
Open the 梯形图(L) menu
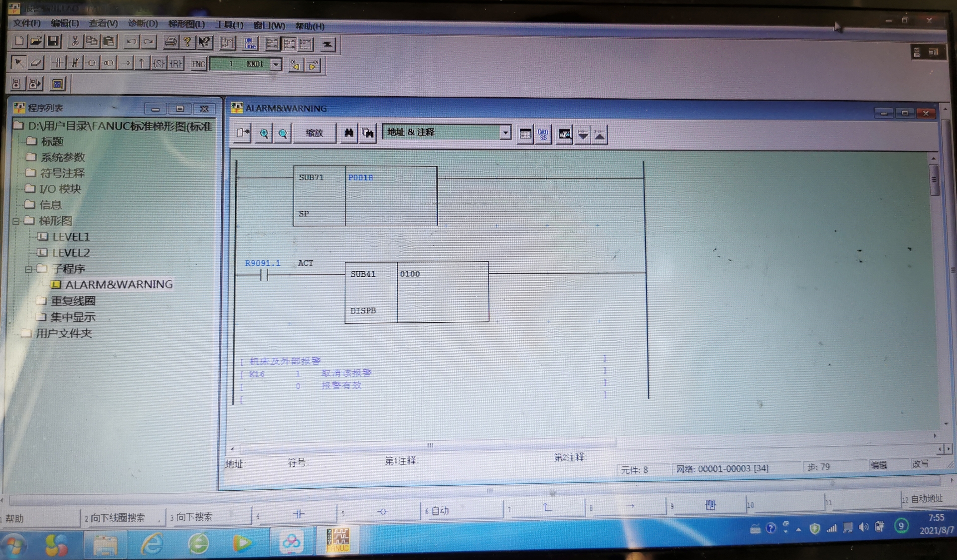[x=186, y=24]
